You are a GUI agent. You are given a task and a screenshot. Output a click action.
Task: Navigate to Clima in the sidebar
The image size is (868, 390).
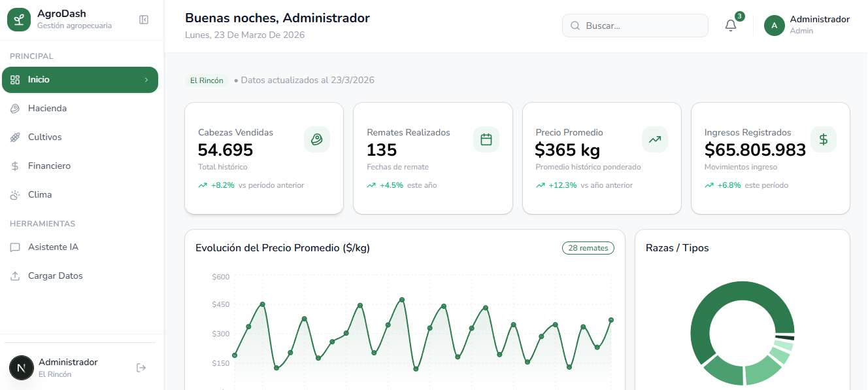pyautogui.click(x=40, y=195)
